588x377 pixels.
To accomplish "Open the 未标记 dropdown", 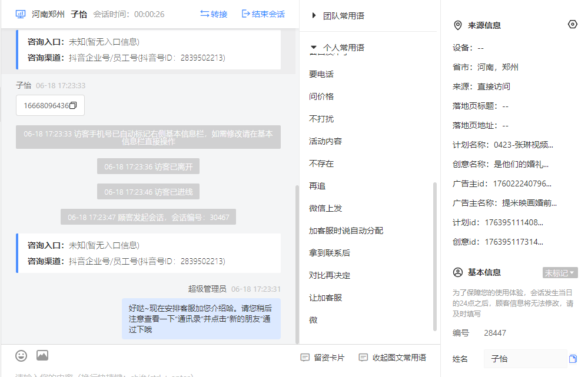I will tap(560, 273).
